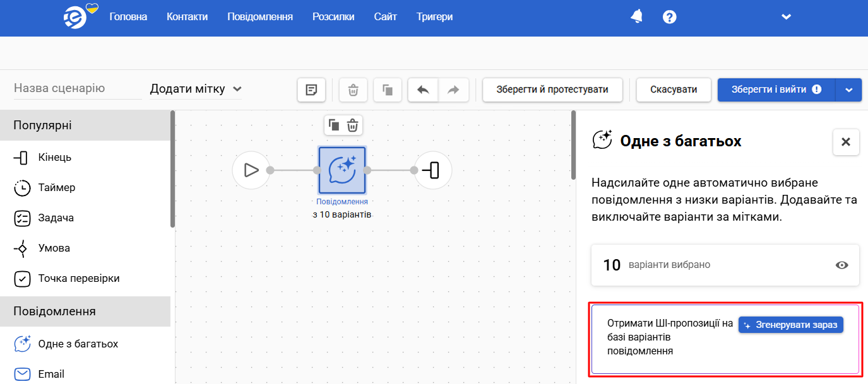Click the toolbar copy icon
Screen dimensions: 868x384
[388, 90]
